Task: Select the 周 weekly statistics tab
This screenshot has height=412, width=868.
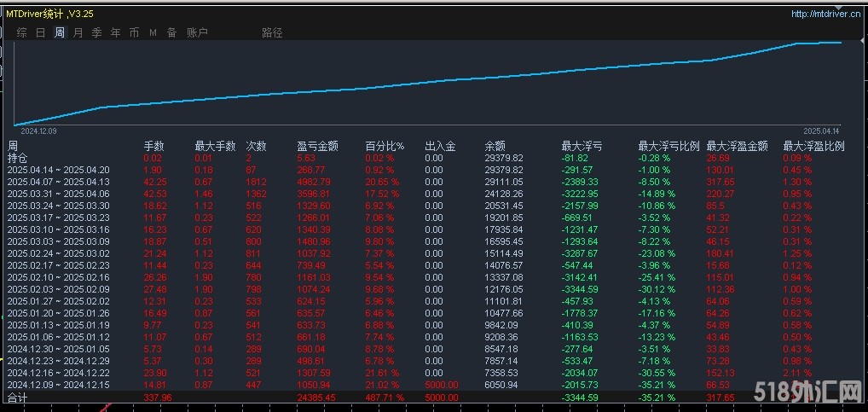Action: [60, 32]
